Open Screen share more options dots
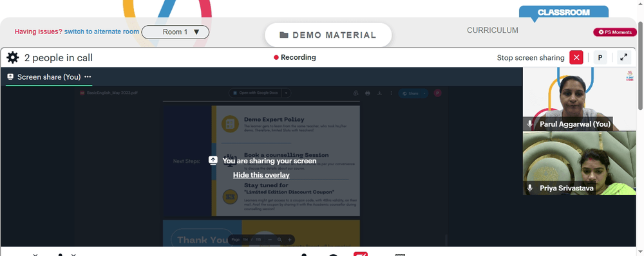 pyautogui.click(x=88, y=77)
